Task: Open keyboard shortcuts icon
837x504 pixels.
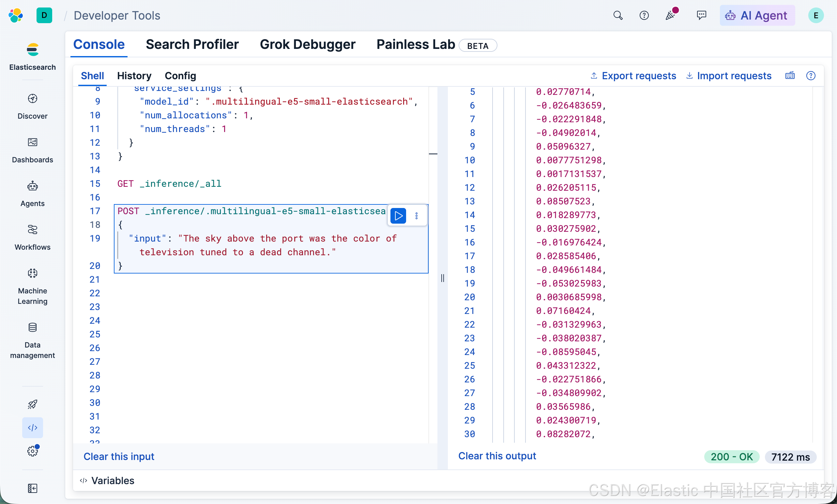Action: tap(790, 76)
